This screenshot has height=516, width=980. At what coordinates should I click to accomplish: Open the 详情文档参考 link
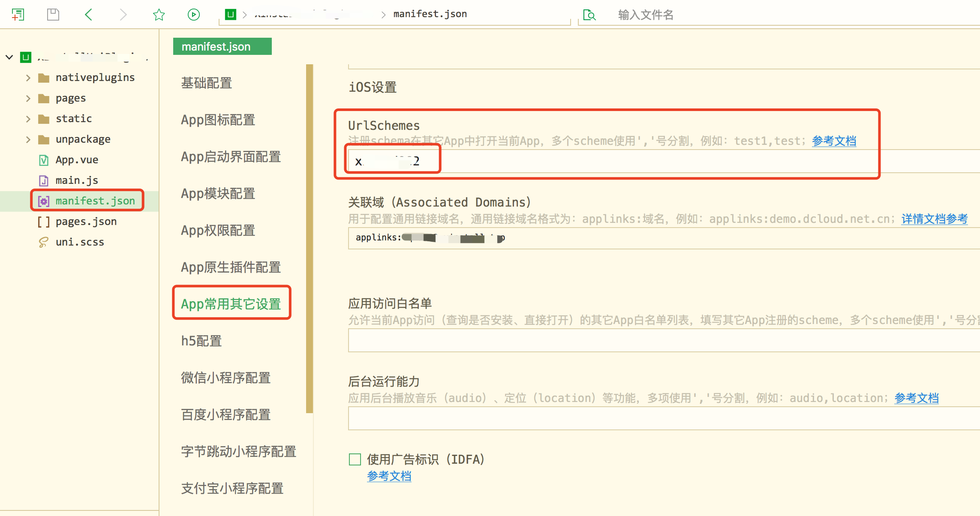click(934, 219)
